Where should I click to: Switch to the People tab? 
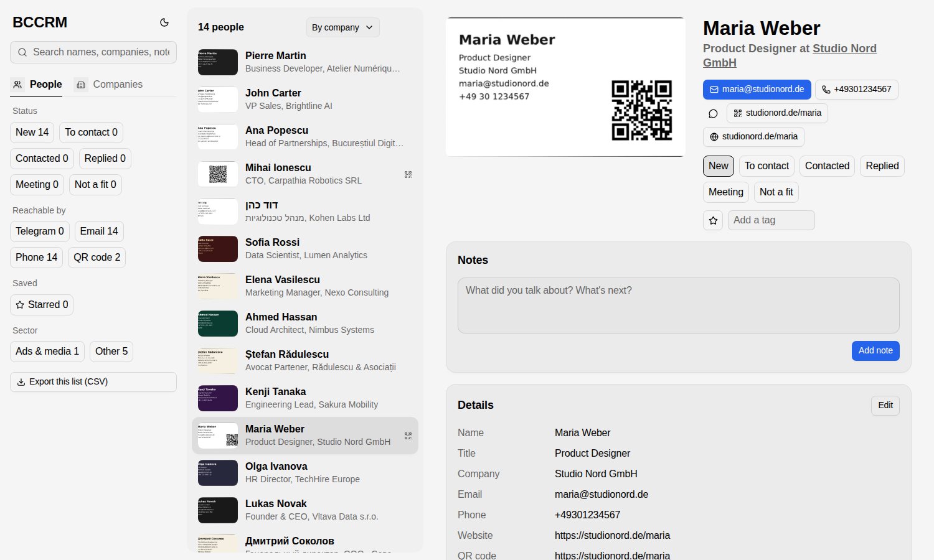pos(37,85)
